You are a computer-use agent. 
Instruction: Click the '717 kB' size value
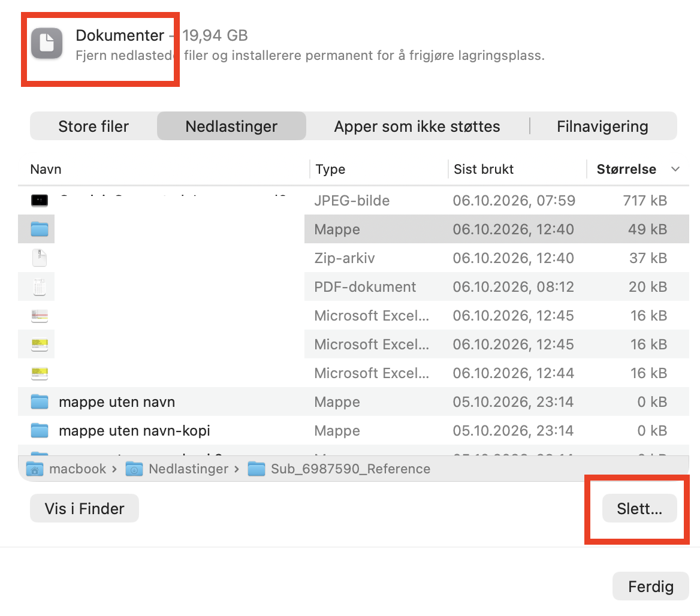(x=645, y=200)
